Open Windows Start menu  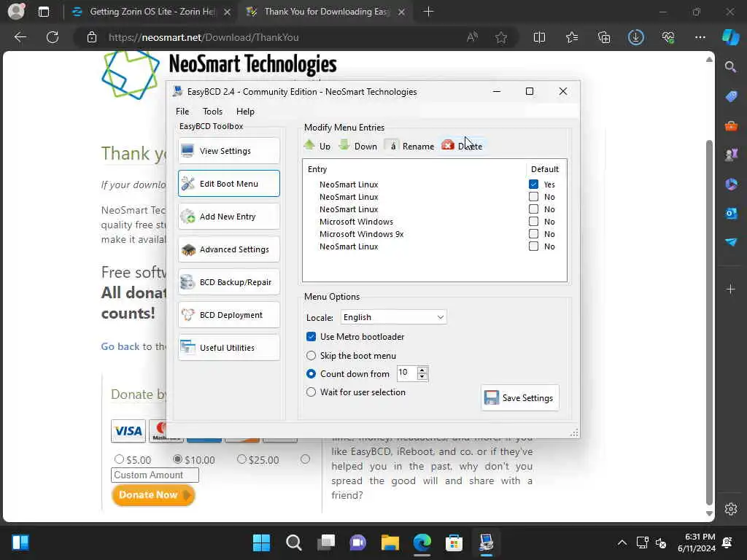261,542
